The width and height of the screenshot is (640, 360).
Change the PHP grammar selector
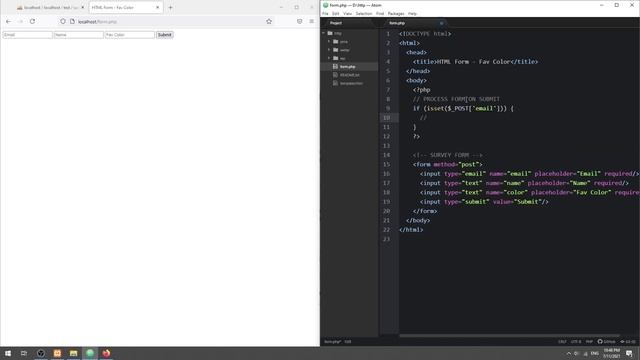tap(589, 342)
